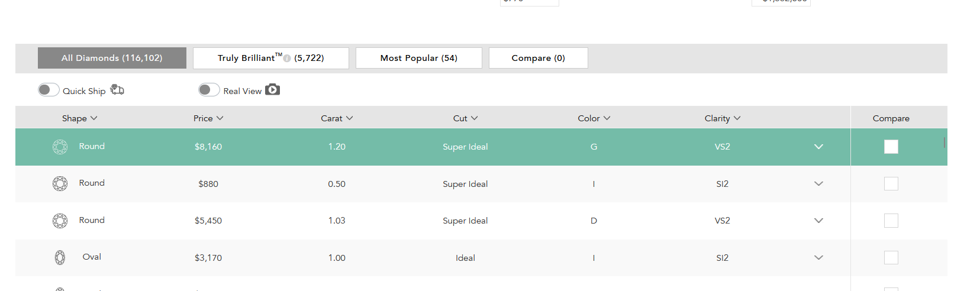Open the Compare (0) tab
The height and width of the screenshot is (291, 980).
538,58
